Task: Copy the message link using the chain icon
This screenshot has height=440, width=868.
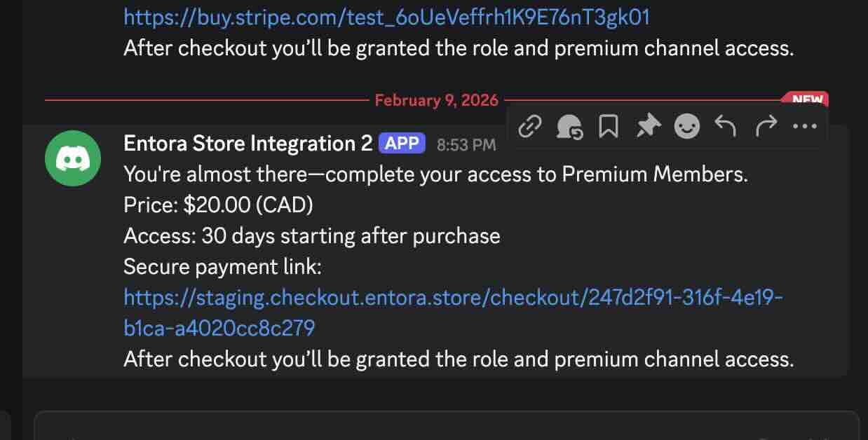Action: pos(531,126)
